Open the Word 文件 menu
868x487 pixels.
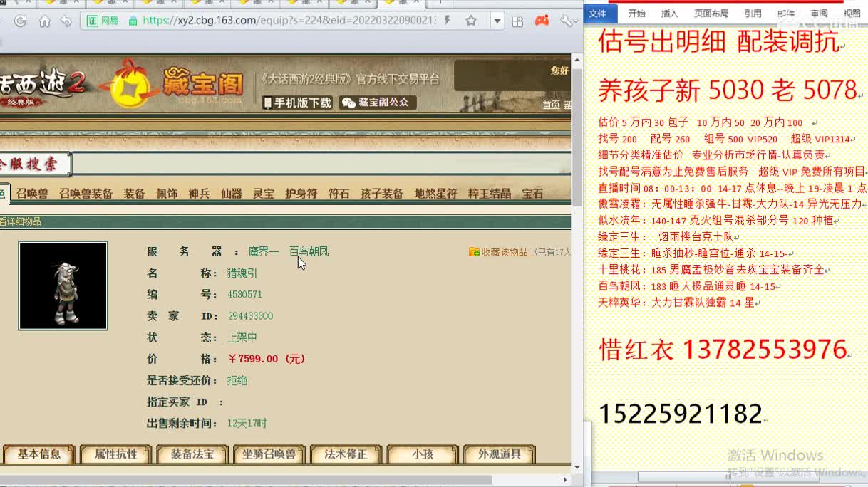click(597, 14)
